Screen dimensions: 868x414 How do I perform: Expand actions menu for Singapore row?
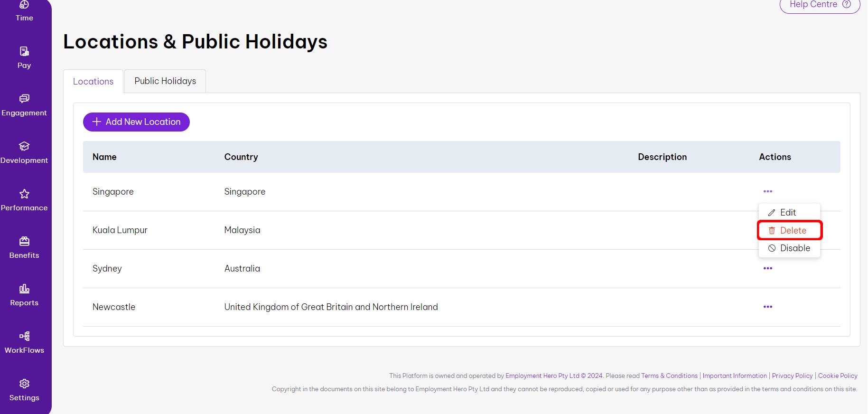(x=767, y=191)
